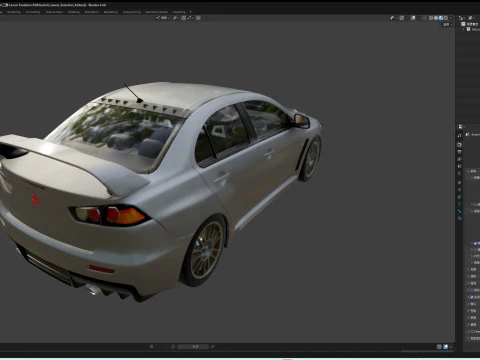Add a new workspace with the plus button
The width and height of the screenshot is (480, 360).
[191, 12]
